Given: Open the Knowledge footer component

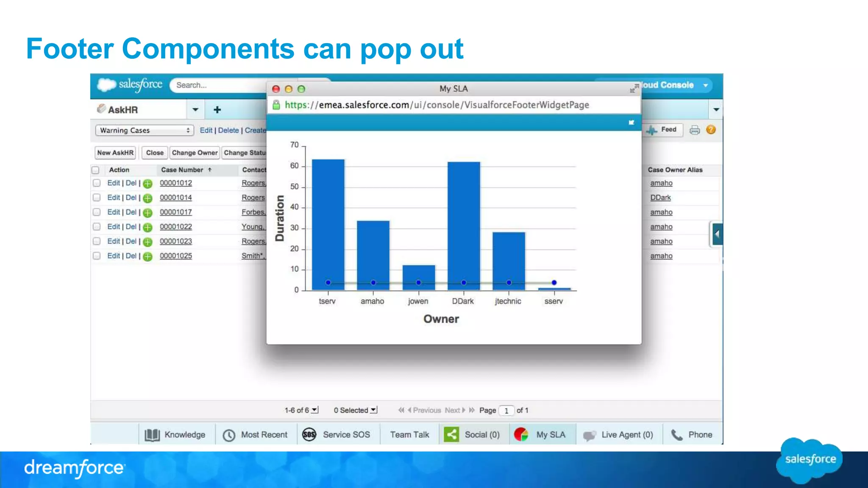Looking at the screenshot, I should tap(175, 435).
